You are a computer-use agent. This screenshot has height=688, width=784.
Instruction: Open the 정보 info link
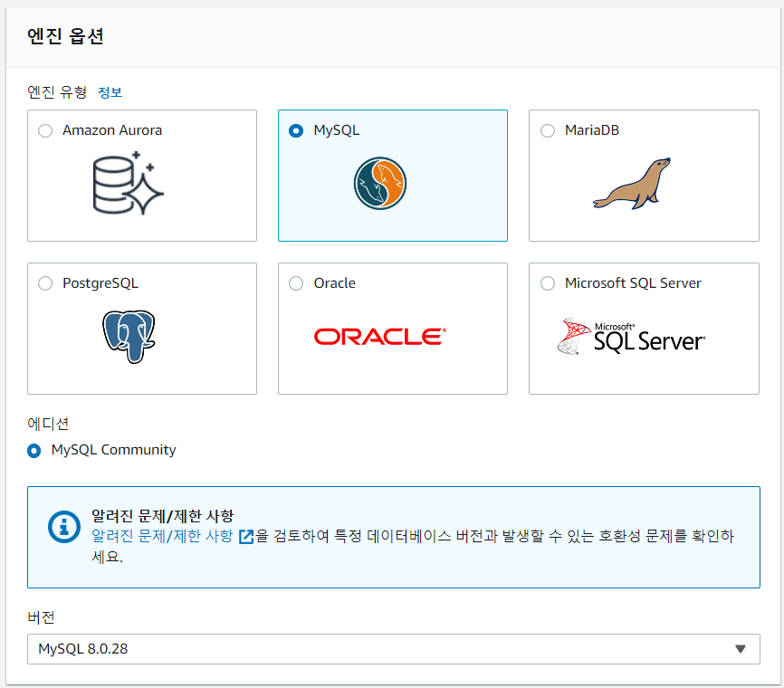coord(110,92)
